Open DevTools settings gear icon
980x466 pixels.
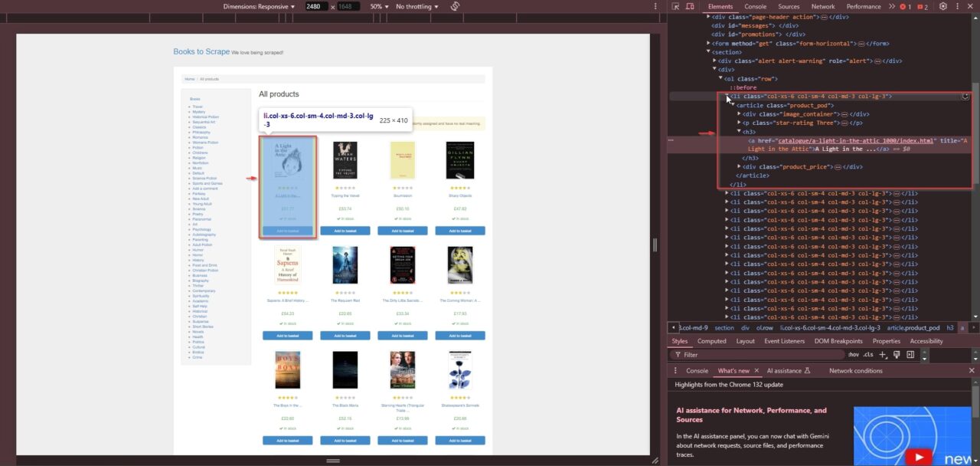pos(943,6)
